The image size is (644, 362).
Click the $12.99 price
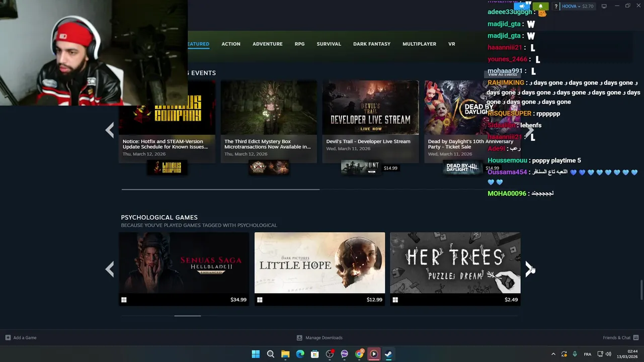pos(374,300)
